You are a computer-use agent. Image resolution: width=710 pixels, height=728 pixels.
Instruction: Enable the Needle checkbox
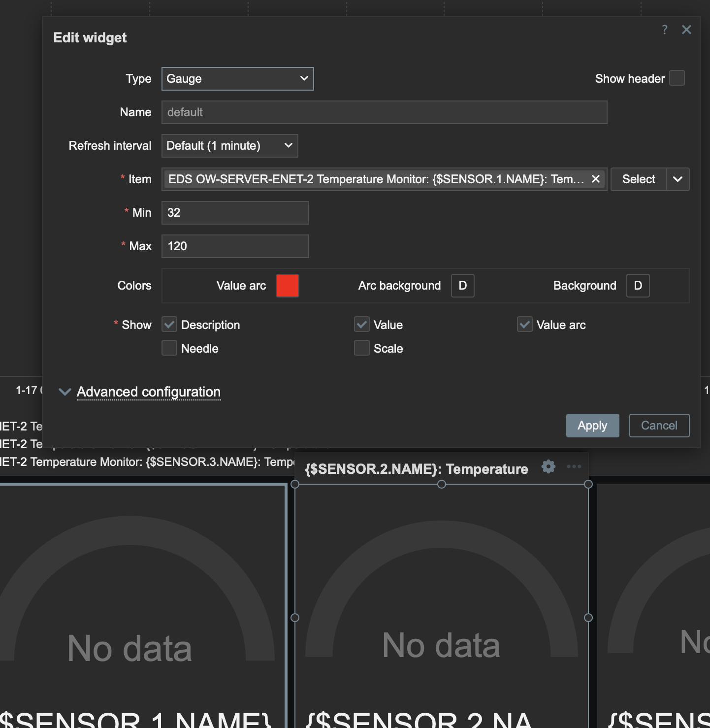coord(169,348)
